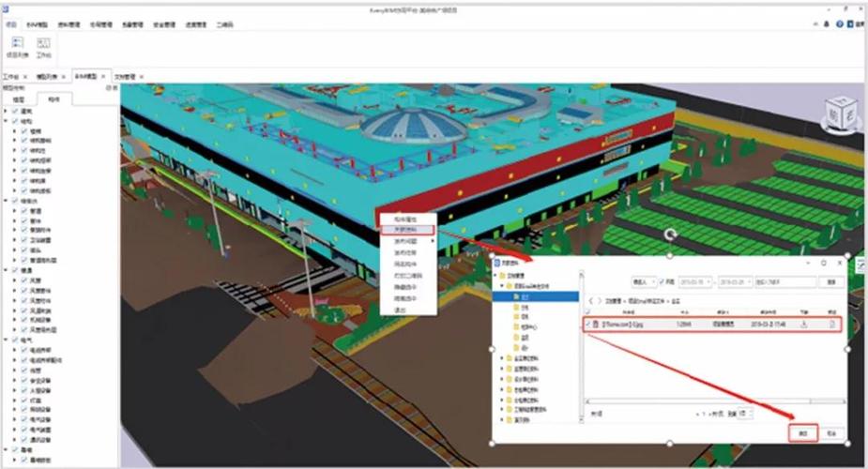This screenshot has height=469, width=868.
Task: Collapse the 暖通 tree node
Action: click(x=6, y=270)
